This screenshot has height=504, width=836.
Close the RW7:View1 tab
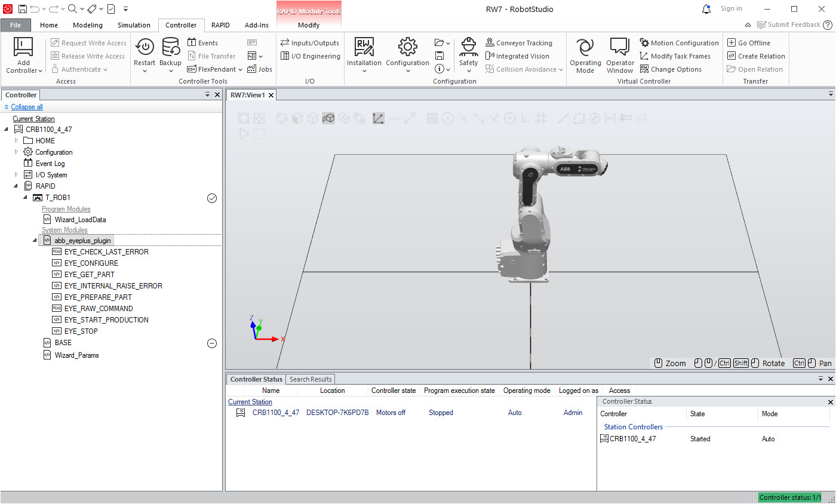pos(271,95)
